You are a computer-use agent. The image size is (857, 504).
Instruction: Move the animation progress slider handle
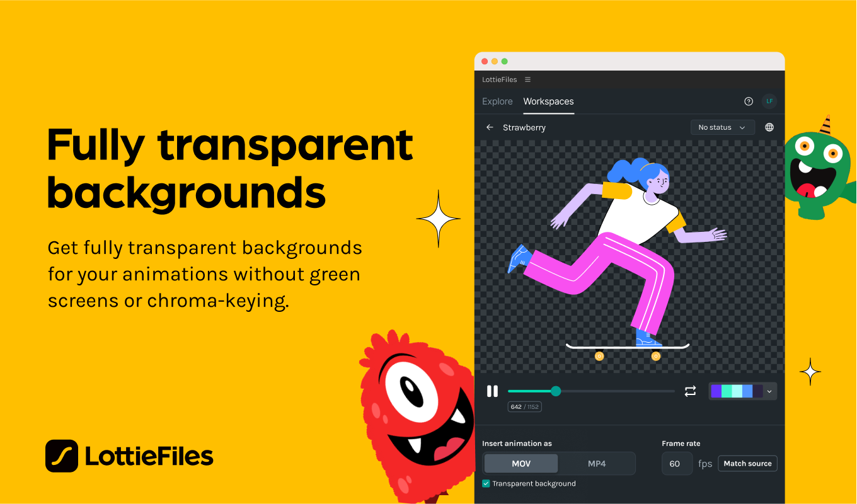tap(556, 391)
